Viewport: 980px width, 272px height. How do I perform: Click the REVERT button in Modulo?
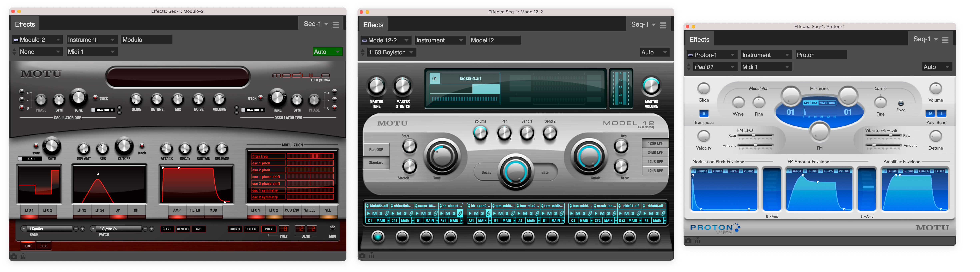click(x=183, y=229)
